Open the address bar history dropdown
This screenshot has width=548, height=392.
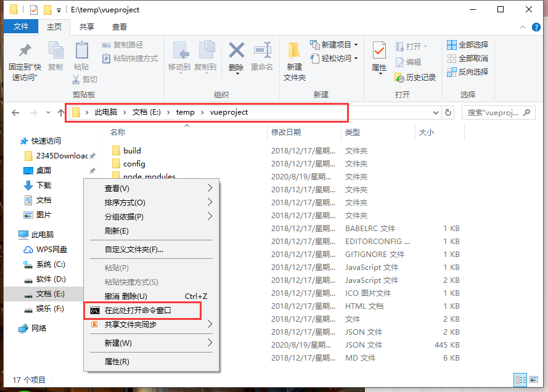point(435,112)
